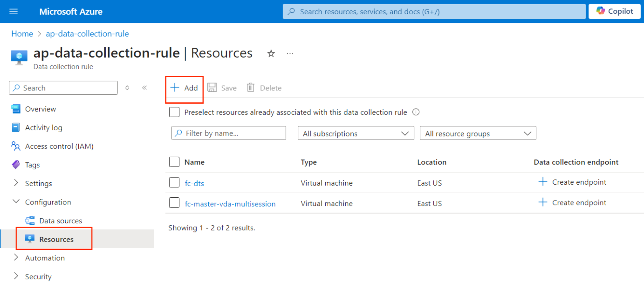Click the Save disk icon
This screenshot has height=283, width=644.
pos(212,88)
